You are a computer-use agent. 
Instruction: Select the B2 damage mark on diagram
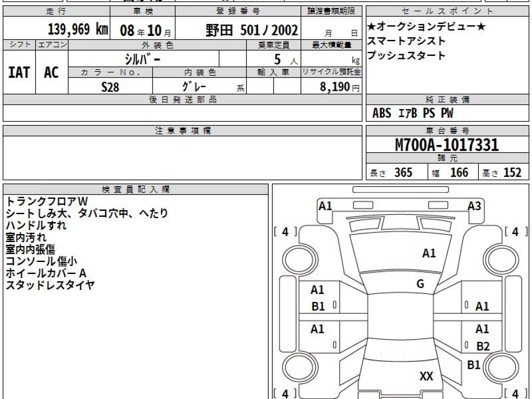[x=483, y=346]
